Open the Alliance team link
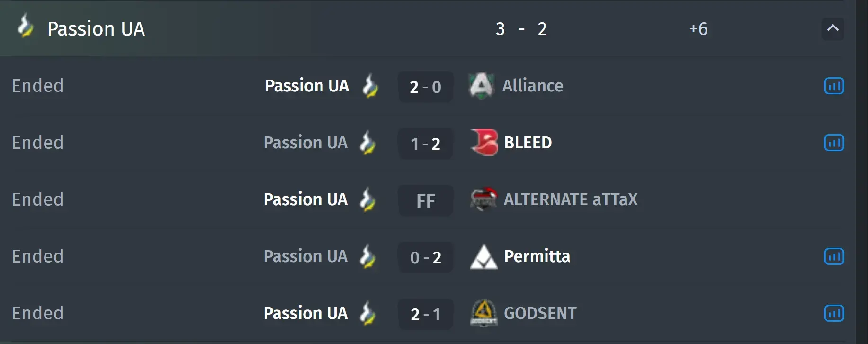Screen dimensions: 868x344 (533, 86)
